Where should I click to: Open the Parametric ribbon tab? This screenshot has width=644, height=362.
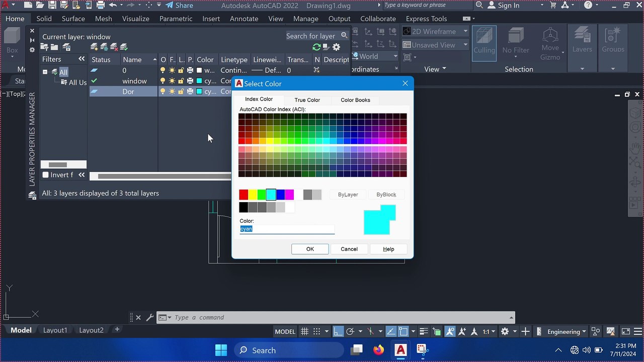click(176, 19)
